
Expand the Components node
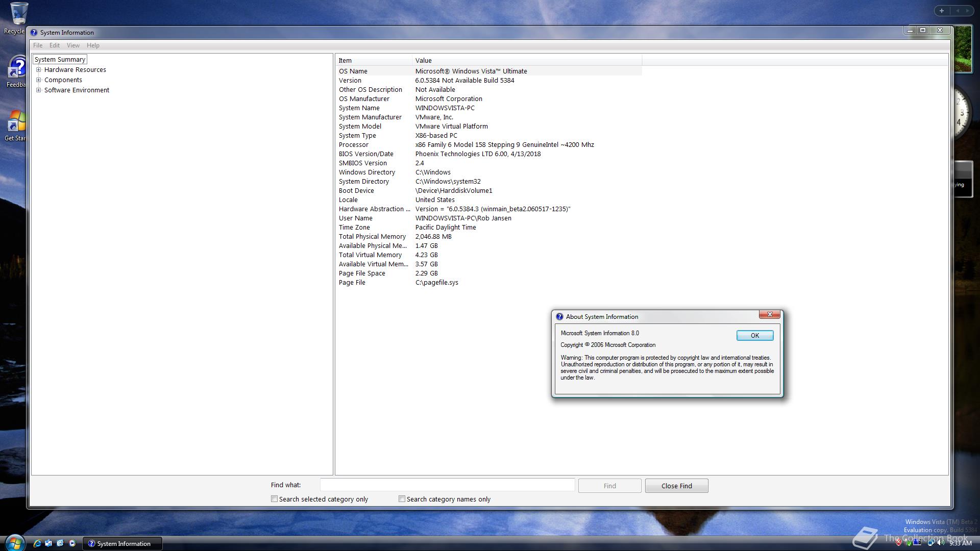point(38,80)
